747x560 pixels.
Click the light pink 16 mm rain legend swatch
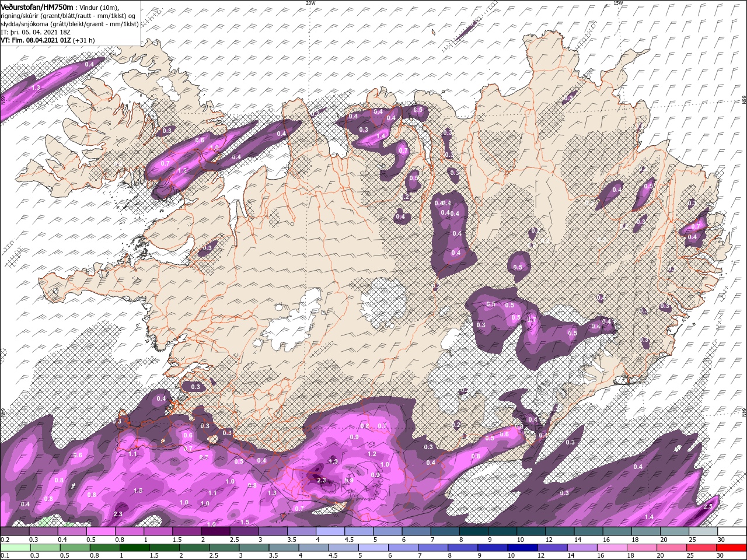(612, 547)
